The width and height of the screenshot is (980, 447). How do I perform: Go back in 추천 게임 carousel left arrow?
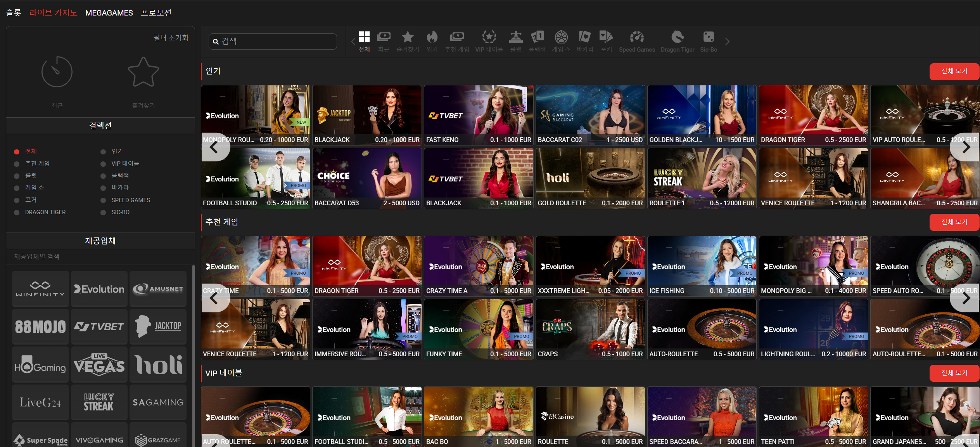click(x=214, y=298)
